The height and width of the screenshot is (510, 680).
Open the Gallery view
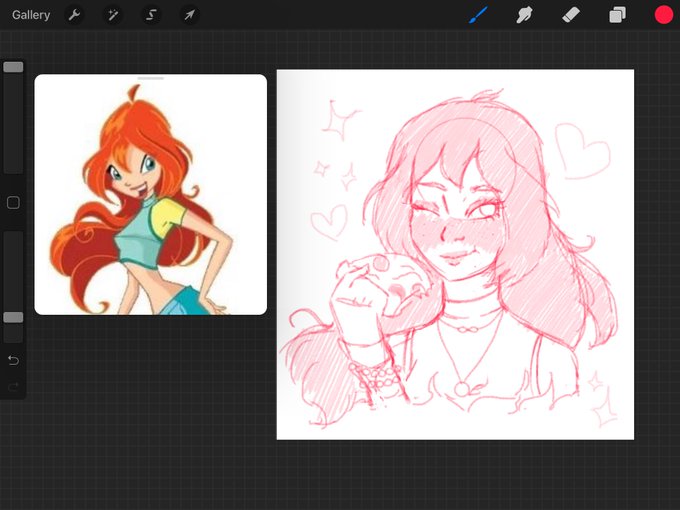31,15
